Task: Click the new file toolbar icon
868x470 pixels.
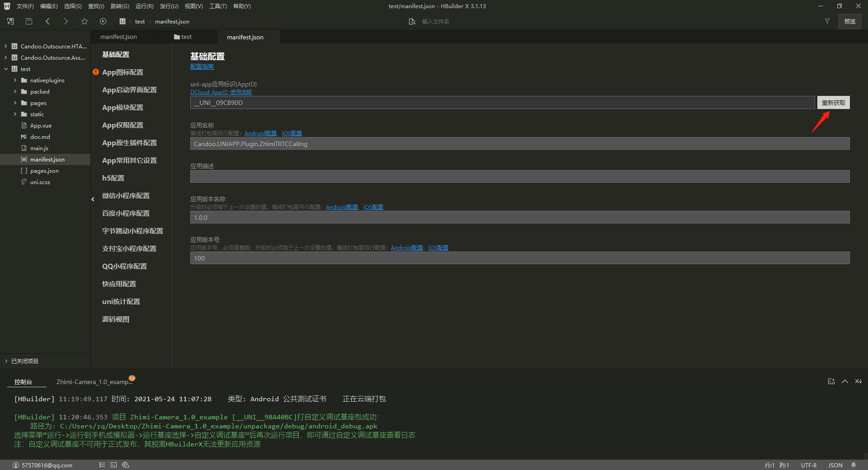Action: [10, 21]
